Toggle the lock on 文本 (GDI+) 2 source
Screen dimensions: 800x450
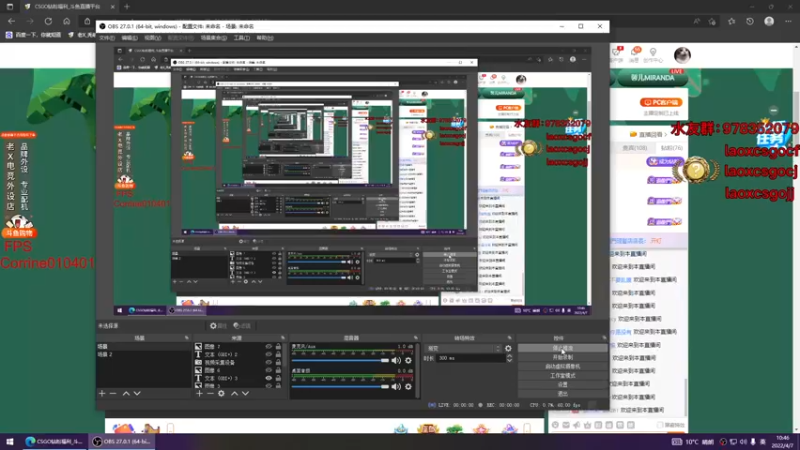pos(278,354)
